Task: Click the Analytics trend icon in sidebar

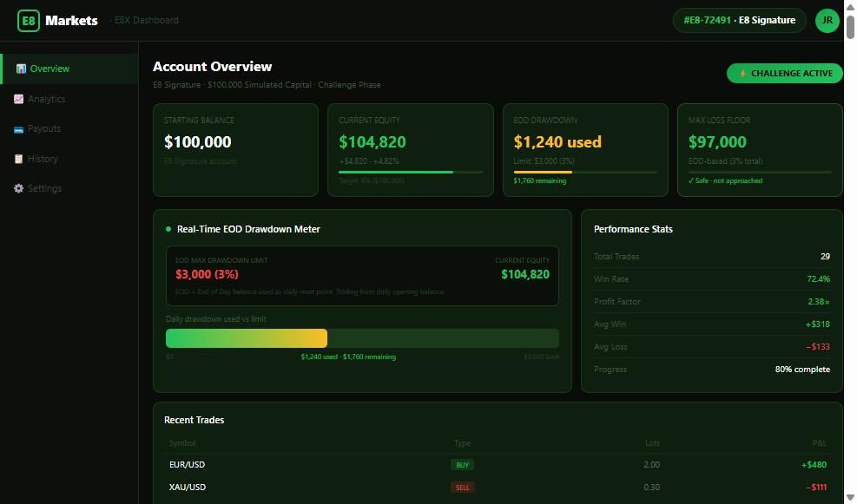Action: coord(18,99)
